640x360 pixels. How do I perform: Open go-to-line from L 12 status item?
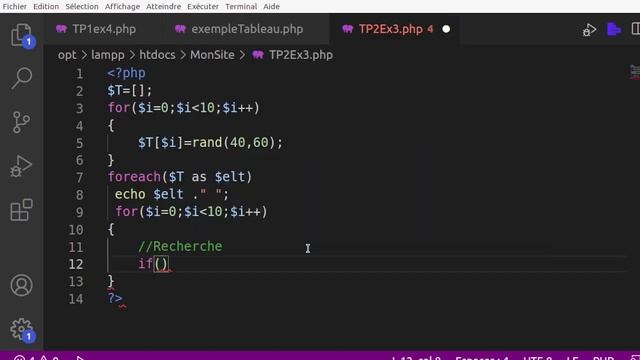coord(416,358)
